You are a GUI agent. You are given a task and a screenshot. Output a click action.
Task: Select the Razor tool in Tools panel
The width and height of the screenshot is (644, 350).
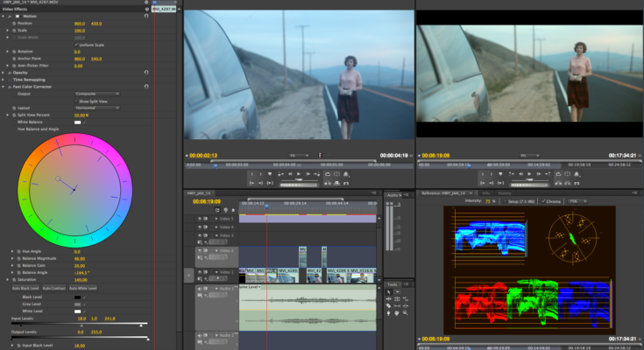388,305
